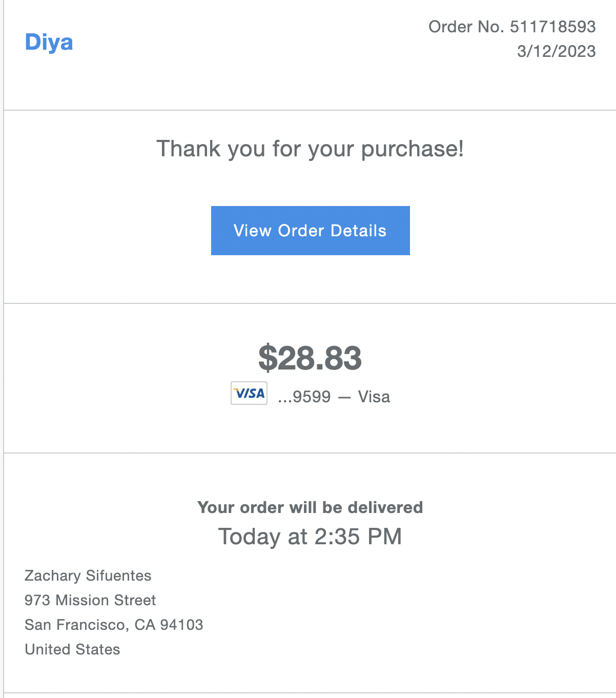Click the divider line above the payment amount
Image resolution: width=616 pixels, height=698 pixels.
pos(310,303)
